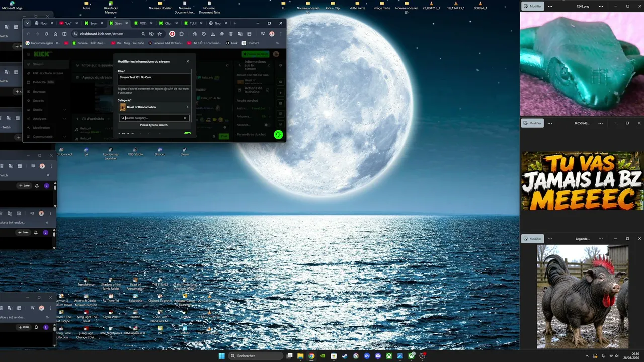The height and width of the screenshot is (362, 644).
Task: Open browser history from the toolbar
Action: click(204, 34)
